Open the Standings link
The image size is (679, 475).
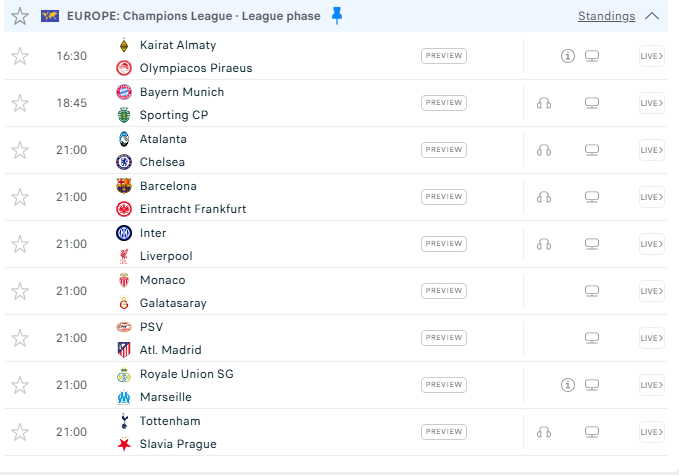coord(606,16)
